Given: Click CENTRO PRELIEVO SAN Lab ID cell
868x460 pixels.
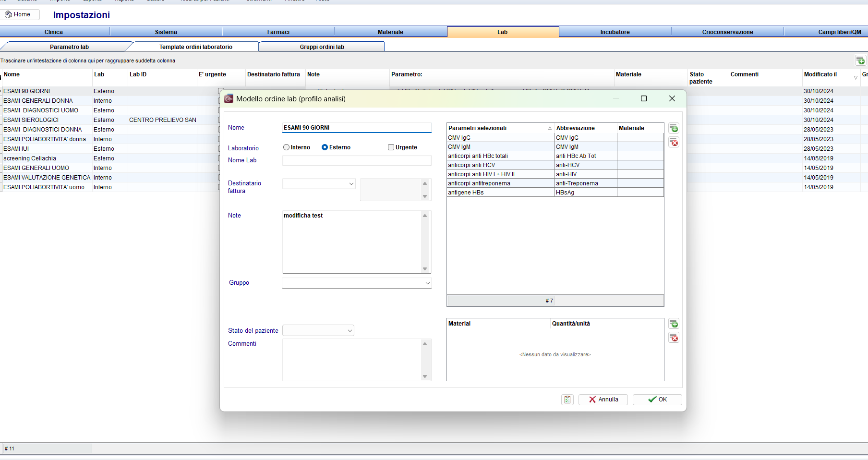Looking at the screenshot, I should point(163,120).
